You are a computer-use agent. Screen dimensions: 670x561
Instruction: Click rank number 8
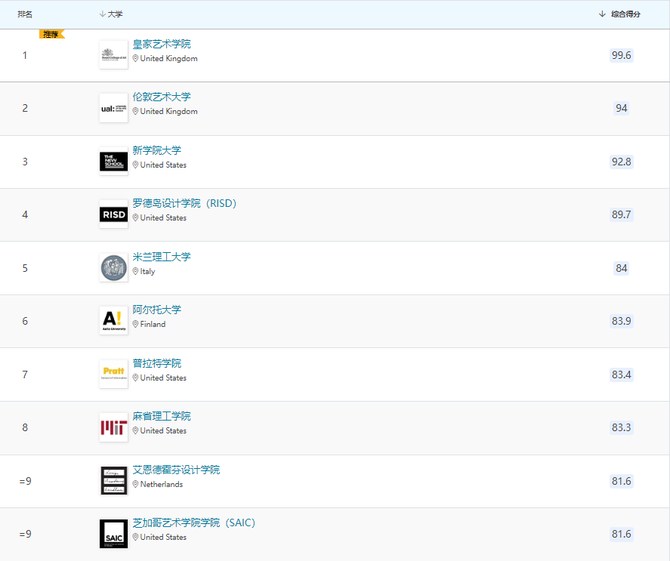click(x=25, y=427)
